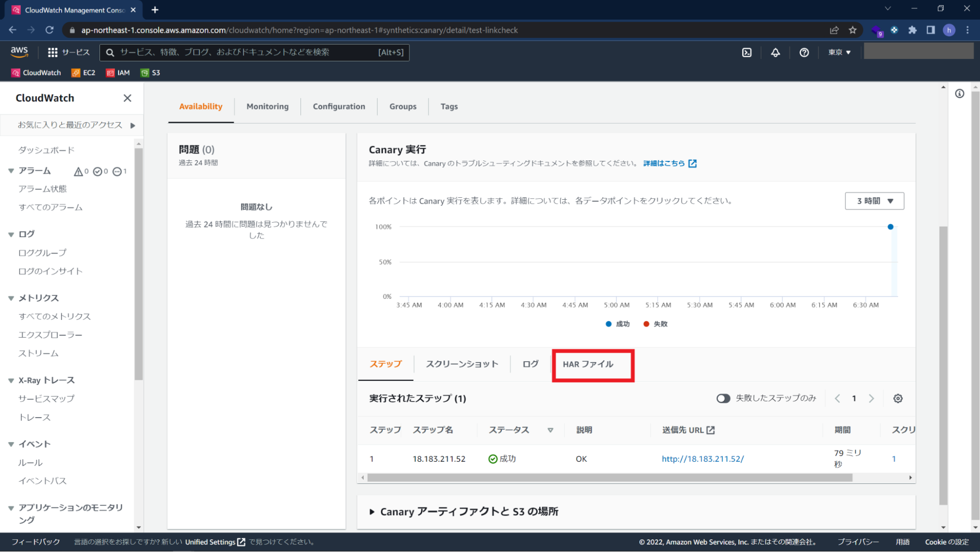
Task: Open the Chrome profile avatar
Action: point(949,30)
